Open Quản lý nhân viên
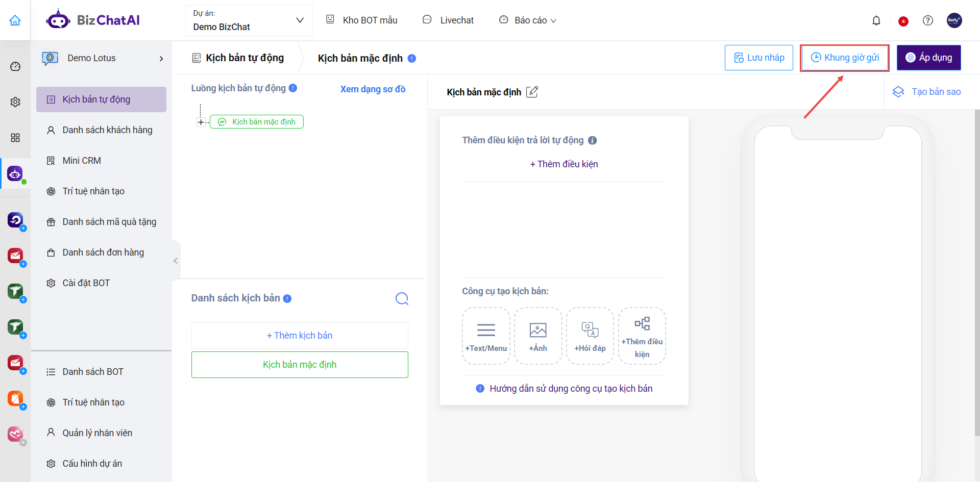 pos(101,433)
